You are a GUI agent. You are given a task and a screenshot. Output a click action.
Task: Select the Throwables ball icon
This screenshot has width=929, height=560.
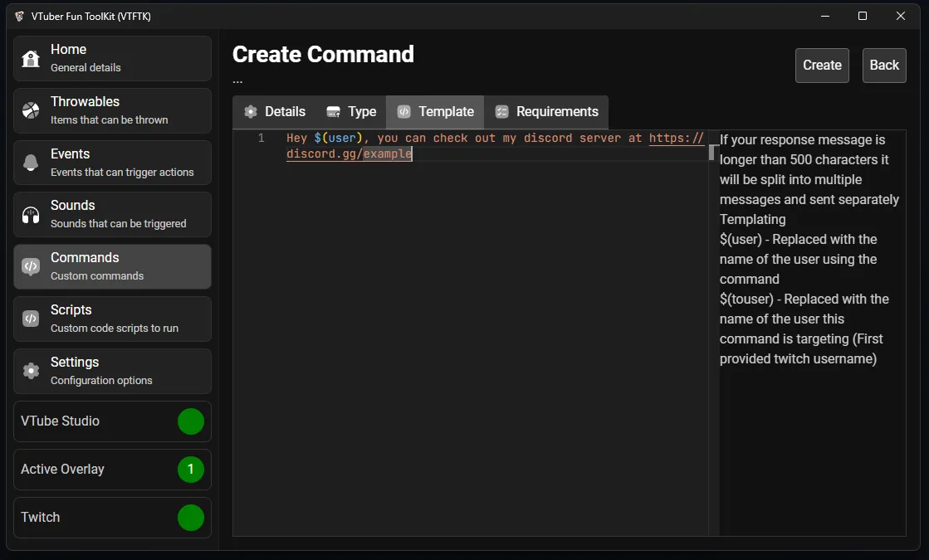pos(31,110)
